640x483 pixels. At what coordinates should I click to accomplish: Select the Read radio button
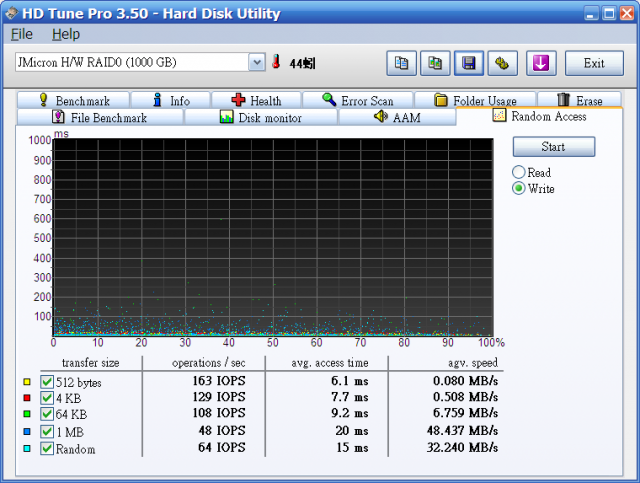518,172
